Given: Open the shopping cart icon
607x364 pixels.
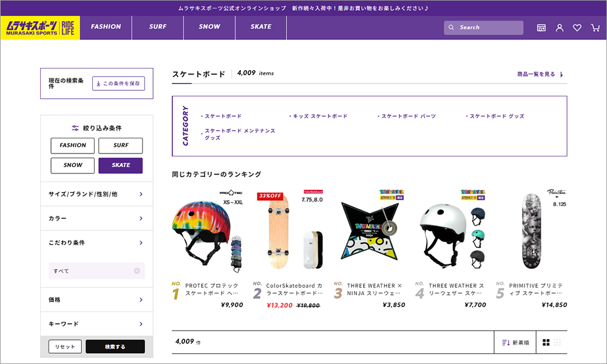Looking at the screenshot, I should [595, 27].
